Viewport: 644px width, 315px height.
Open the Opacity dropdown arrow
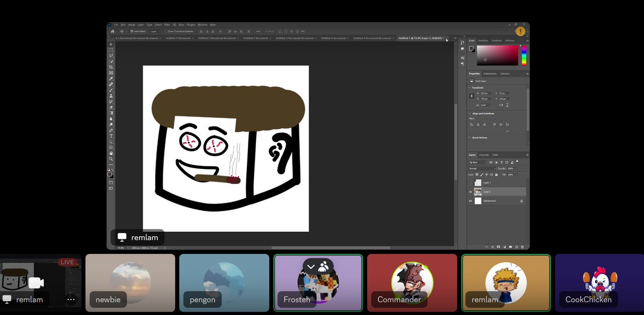coord(517,169)
